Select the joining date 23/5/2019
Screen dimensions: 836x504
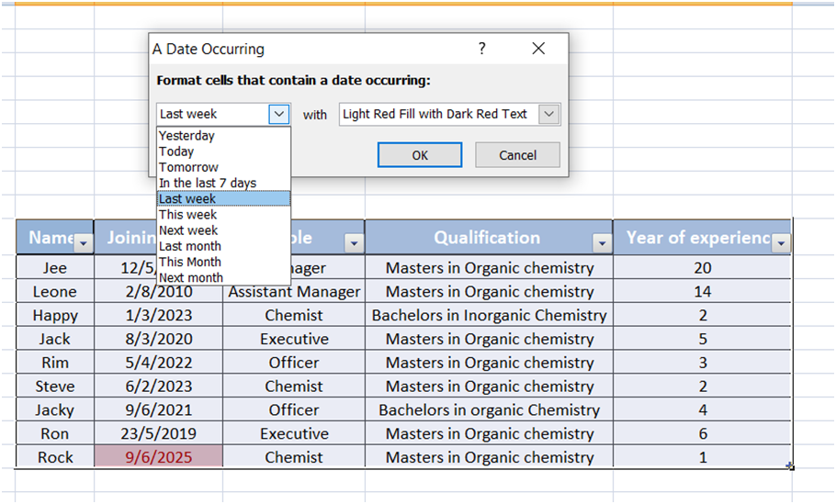[158, 433]
